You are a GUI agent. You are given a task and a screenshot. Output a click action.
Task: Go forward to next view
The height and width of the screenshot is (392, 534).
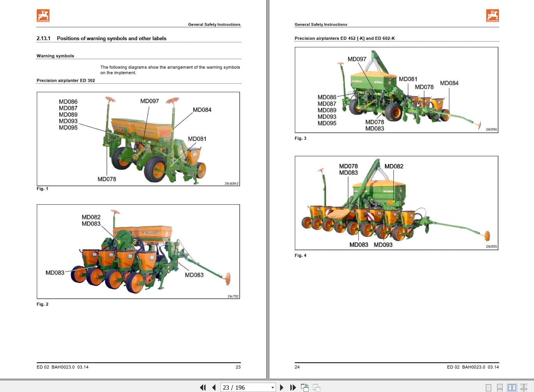(317, 387)
